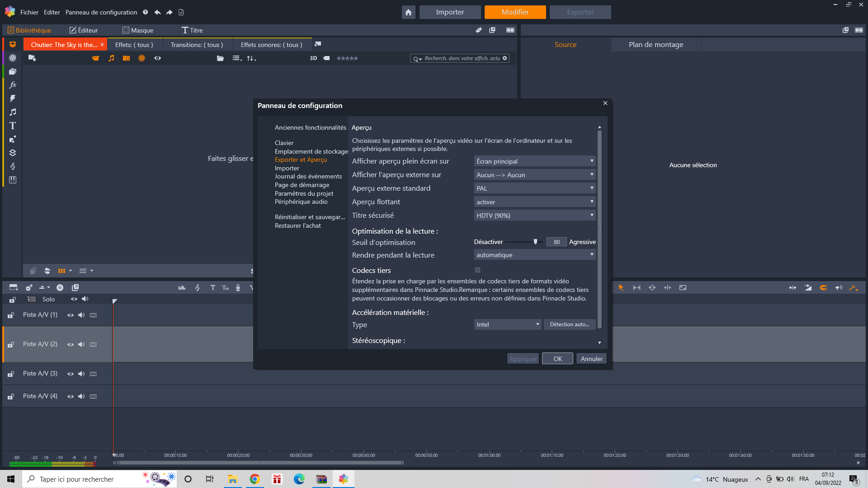Open the Fichier menu

coord(29,12)
